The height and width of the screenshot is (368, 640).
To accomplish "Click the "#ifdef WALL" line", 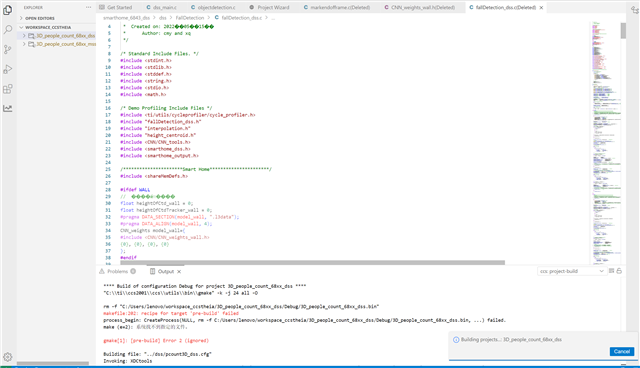I will click(135, 190).
